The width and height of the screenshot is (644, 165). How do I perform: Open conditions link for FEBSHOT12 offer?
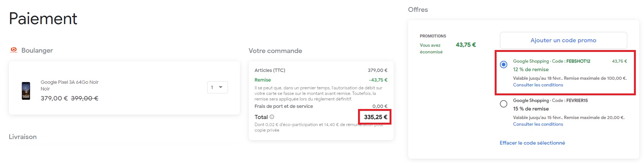[538, 85]
